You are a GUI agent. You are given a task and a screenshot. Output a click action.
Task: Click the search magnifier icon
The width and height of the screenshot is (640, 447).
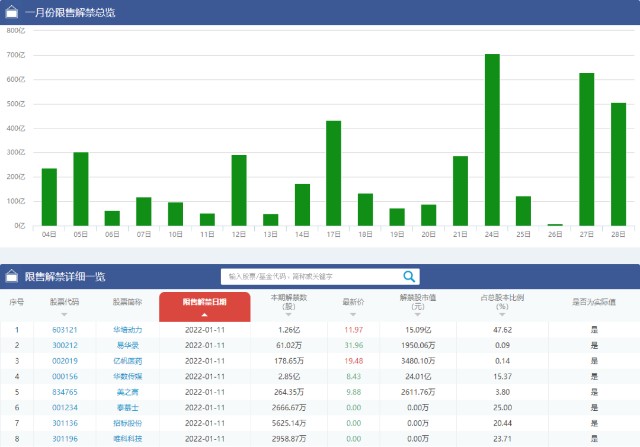(x=410, y=276)
